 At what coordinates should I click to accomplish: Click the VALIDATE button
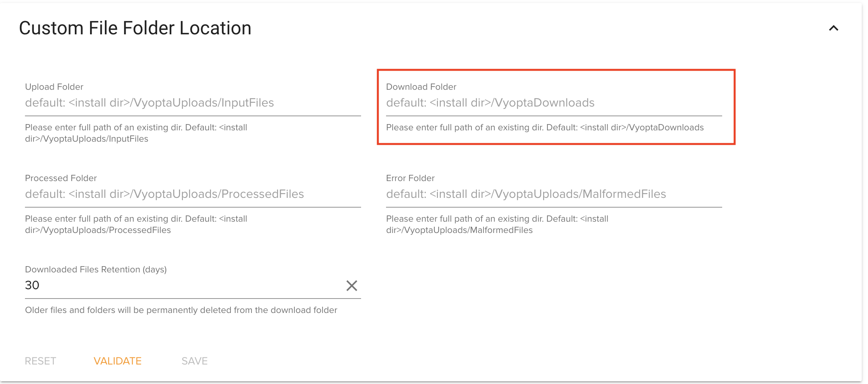tap(117, 361)
